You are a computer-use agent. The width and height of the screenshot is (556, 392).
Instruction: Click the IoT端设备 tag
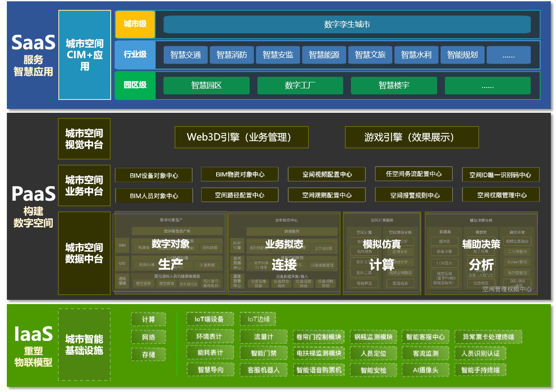(210, 319)
